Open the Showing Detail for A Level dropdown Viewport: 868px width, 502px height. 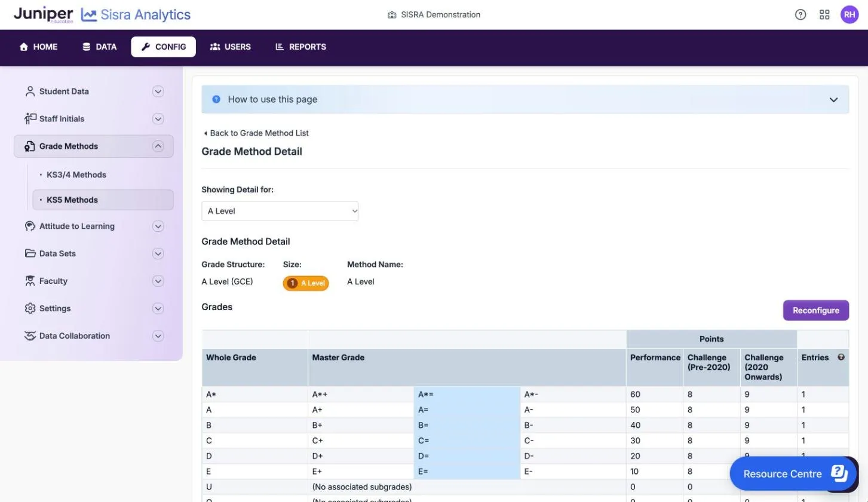280,211
